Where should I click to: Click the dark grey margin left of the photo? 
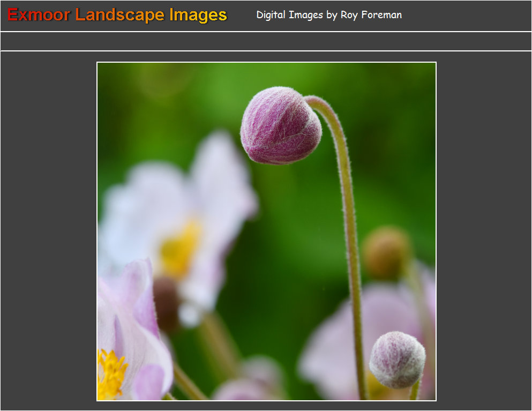click(48, 231)
